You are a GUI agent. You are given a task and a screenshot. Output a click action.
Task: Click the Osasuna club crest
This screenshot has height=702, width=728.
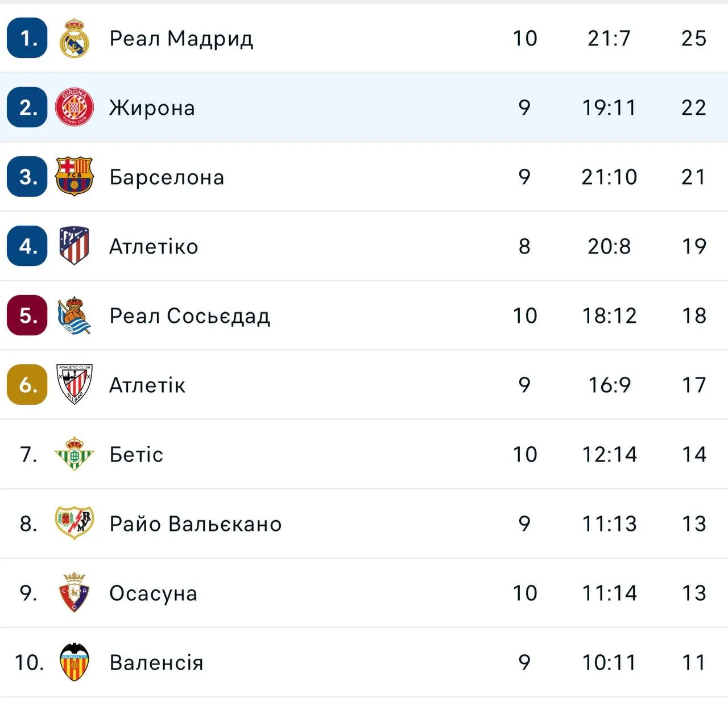[x=75, y=593]
